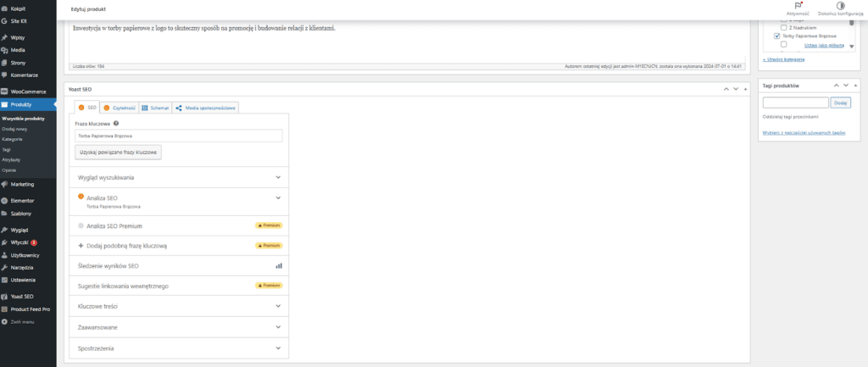Switch to the Czytelność tab
868x367 pixels.
click(118, 108)
